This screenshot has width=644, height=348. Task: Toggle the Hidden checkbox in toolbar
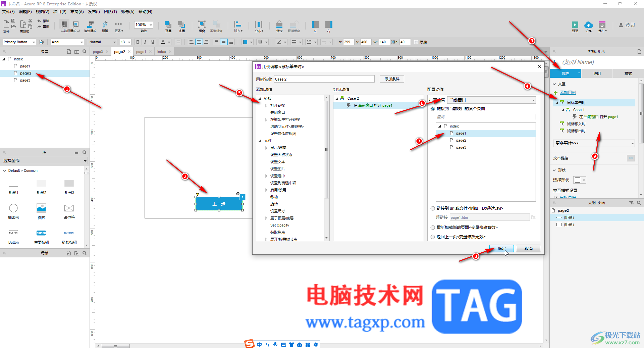(x=416, y=42)
